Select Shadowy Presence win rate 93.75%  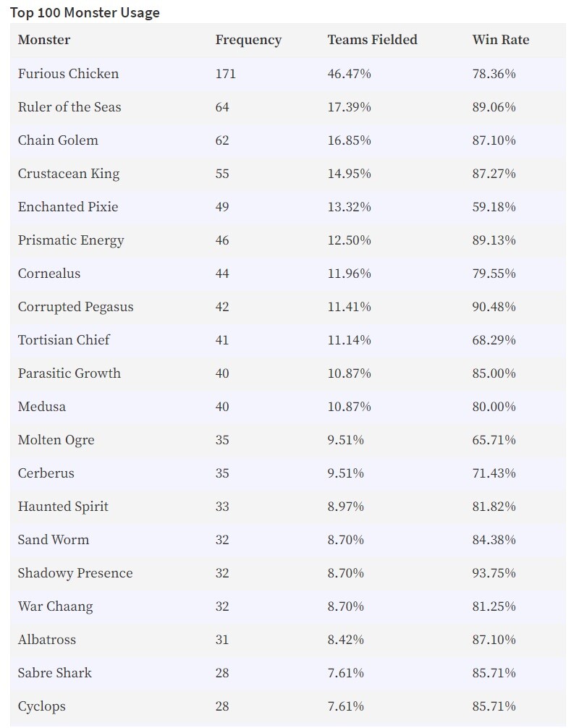494,573
